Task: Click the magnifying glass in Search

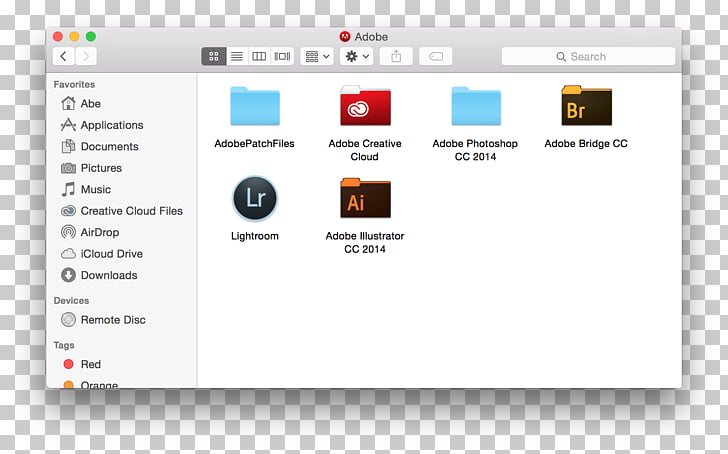Action: tap(561, 57)
